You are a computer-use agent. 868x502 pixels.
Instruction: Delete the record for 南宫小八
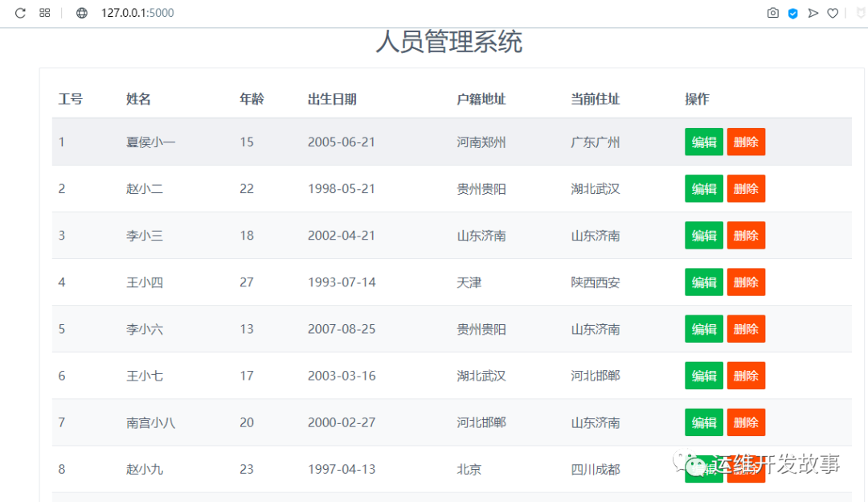[746, 422]
